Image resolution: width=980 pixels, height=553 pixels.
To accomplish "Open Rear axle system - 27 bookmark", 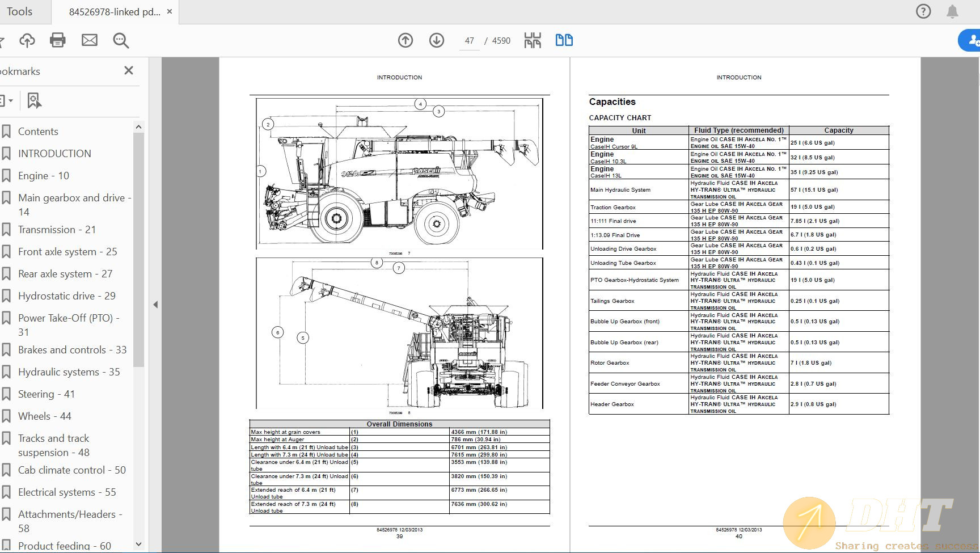I will 65,274.
